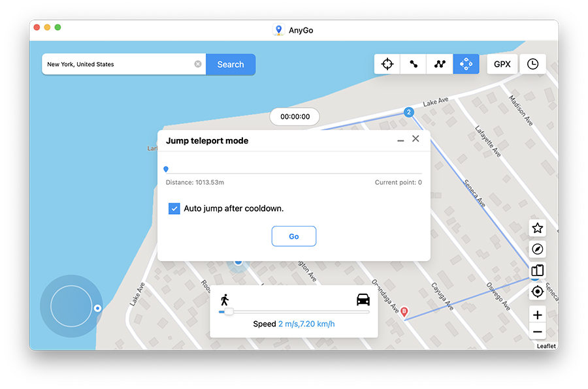The width and height of the screenshot is (588, 389).
Task: Switch to two-spot route mode
Action: (x=413, y=63)
